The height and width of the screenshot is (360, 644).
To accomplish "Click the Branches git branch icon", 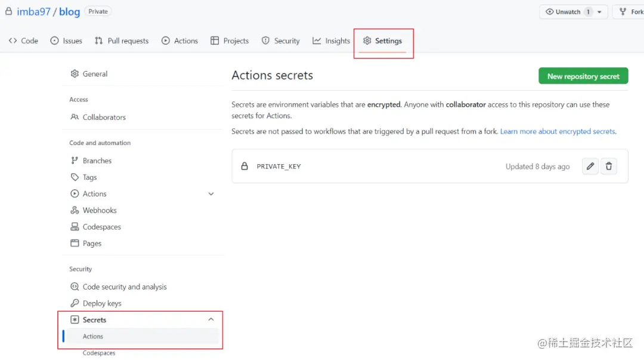I will click(x=75, y=161).
